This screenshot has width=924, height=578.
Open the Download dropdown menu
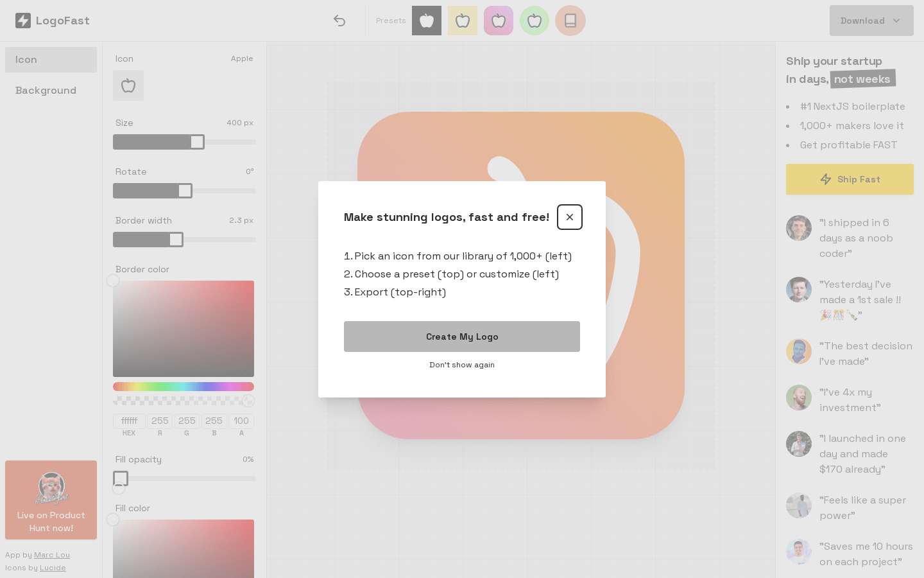point(871,21)
